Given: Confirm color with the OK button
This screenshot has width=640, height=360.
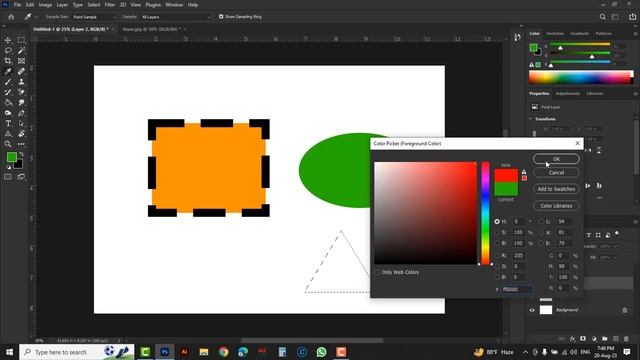Looking at the screenshot, I should click(x=556, y=159).
